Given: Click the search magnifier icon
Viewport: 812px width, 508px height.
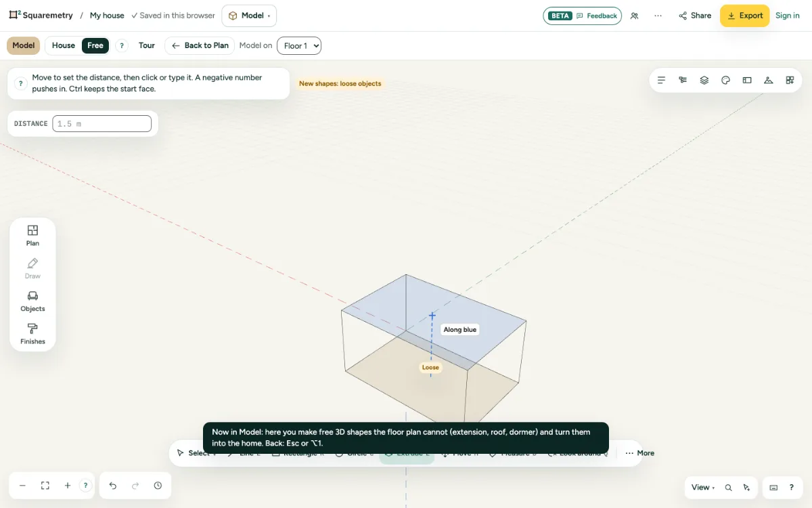Looking at the screenshot, I should [729, 488].
